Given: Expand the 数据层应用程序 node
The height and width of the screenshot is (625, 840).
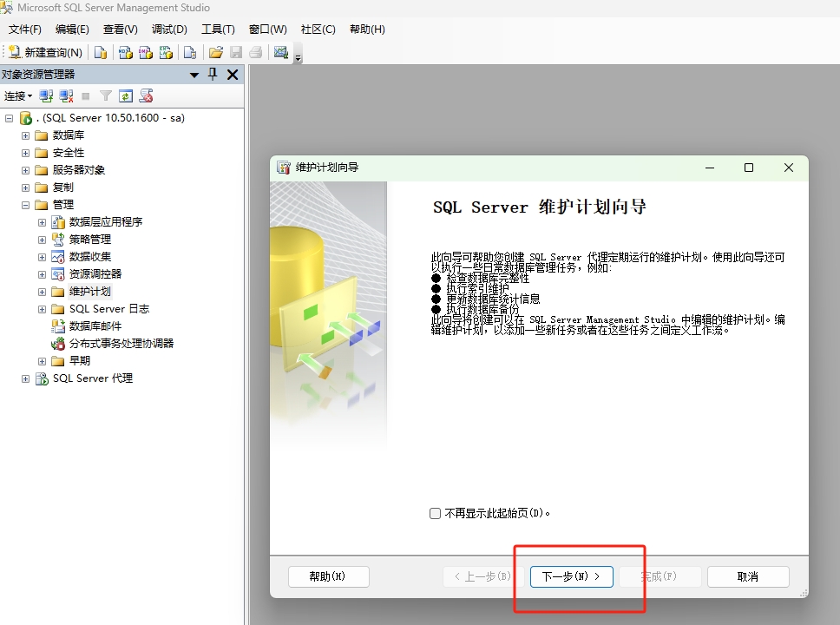Looking at the screenshot, I should pyautogui.click(x=42, y=222).
